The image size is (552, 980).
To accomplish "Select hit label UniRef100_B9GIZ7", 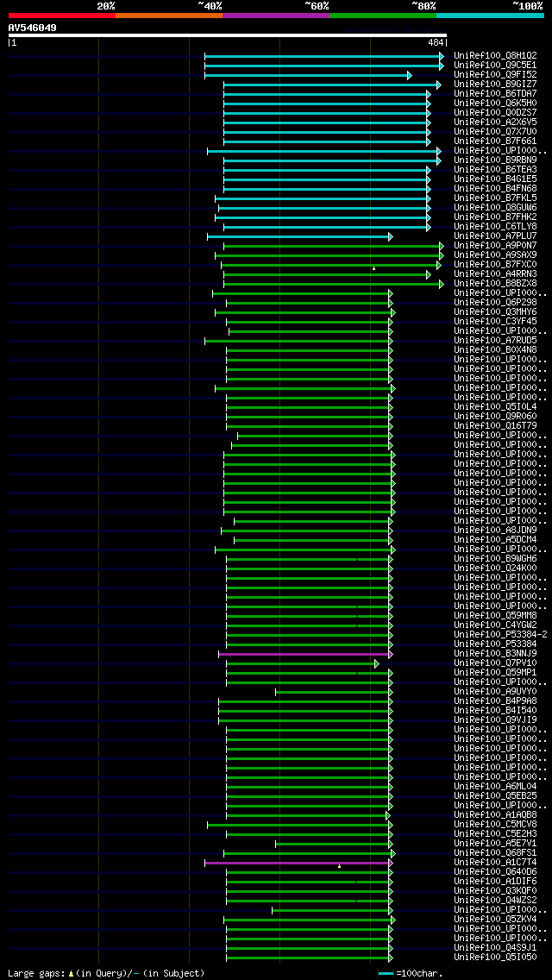I will (495, 85).
